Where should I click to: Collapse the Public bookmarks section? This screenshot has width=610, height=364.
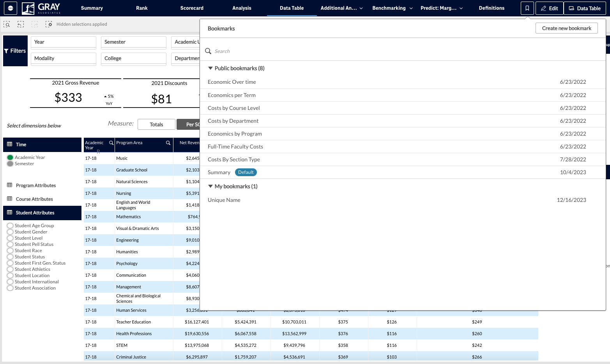pyautogui.click(x=210, y=68)
